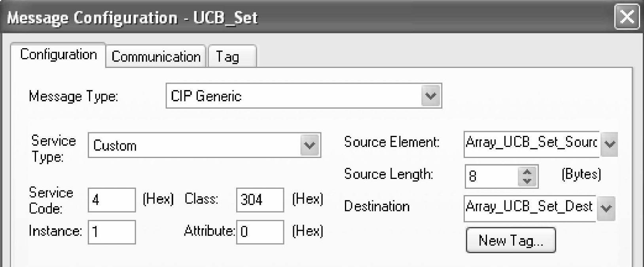The height and width of the screenshot is (267, 644).
Task: Expand the Source Element dropdown arrow
Action: [x=609, y=144]
